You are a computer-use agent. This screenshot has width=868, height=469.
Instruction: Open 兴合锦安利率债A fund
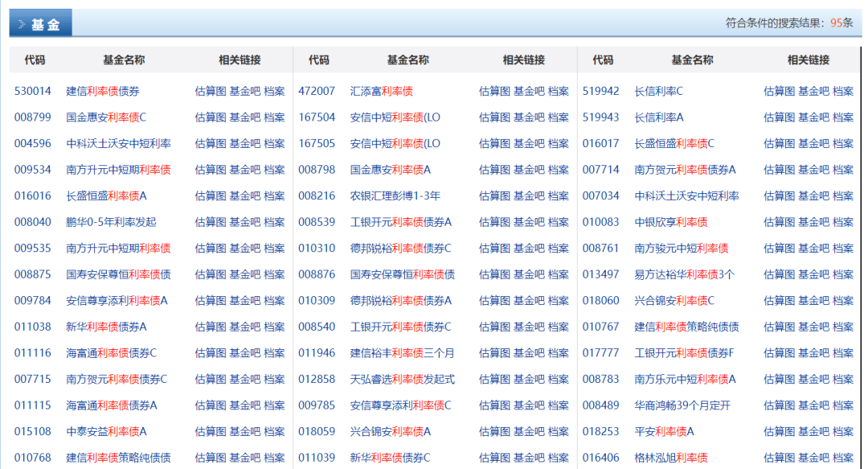[391, 431]
